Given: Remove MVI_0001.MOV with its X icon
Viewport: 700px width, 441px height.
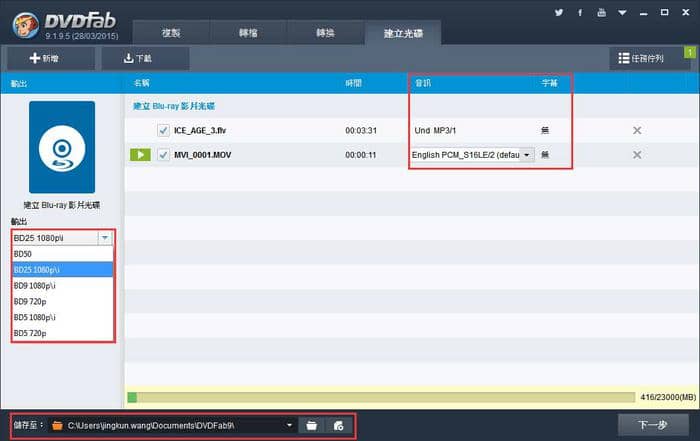Looking at the screenshot, I should 637,155.
